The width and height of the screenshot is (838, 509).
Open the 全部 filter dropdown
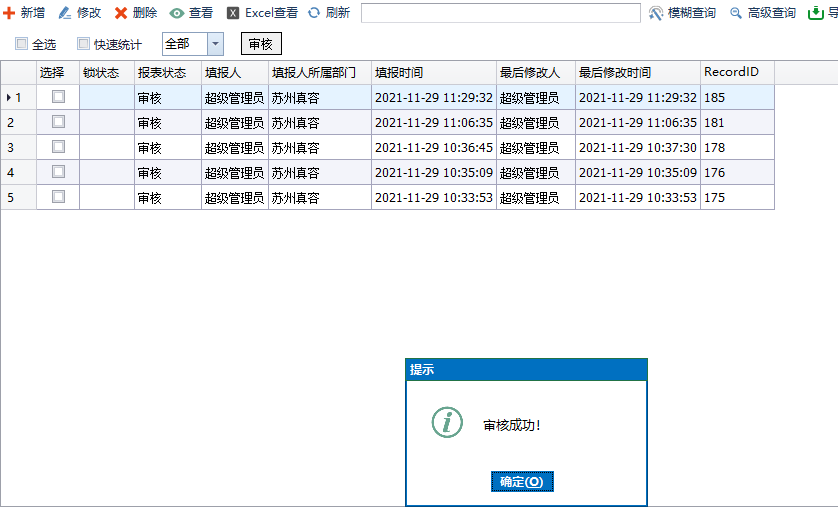(x=215, y=44)
